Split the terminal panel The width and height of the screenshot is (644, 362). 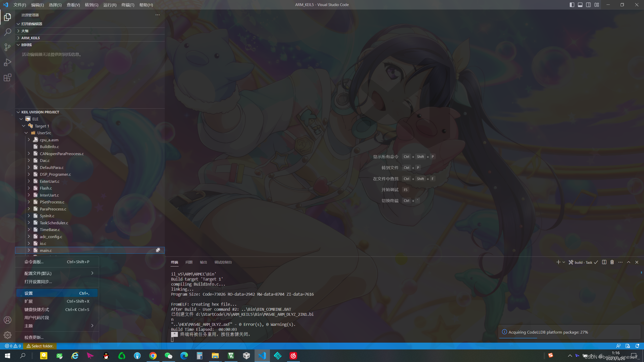click(604, 262)
